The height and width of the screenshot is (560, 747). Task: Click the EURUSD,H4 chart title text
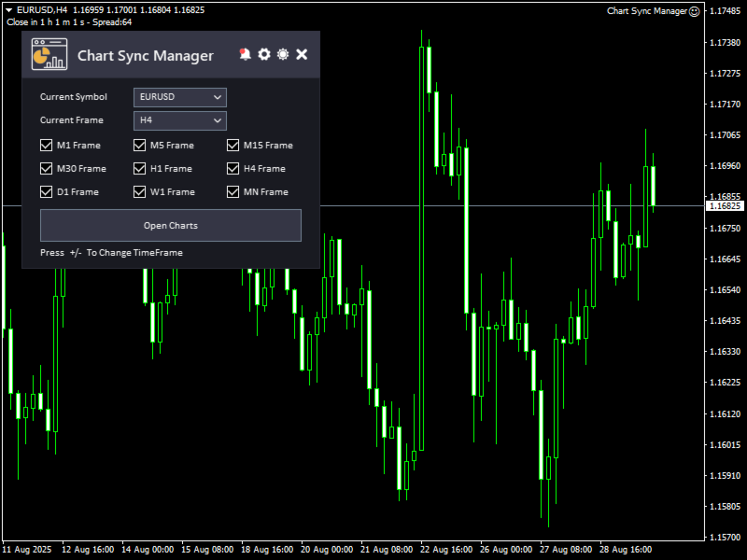[42, 10]
